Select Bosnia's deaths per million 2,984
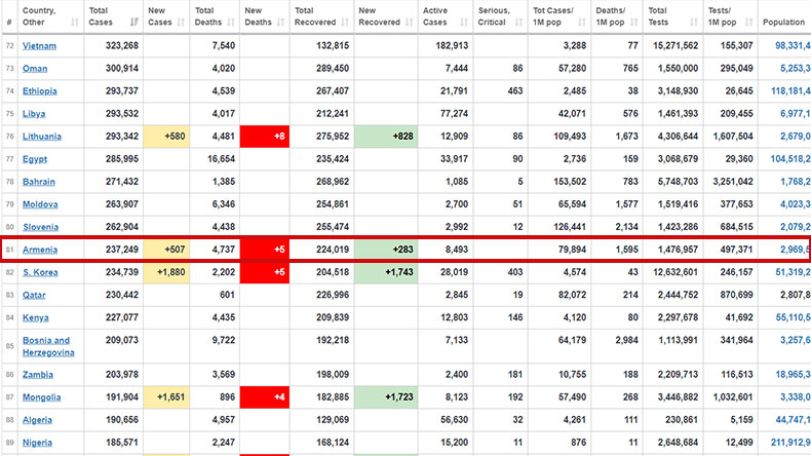Screen dimensions: 811x456 627,340
